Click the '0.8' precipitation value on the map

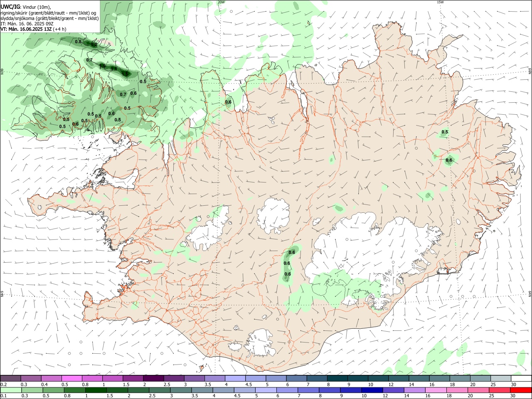pyautogui.click(x=78, y=42)
